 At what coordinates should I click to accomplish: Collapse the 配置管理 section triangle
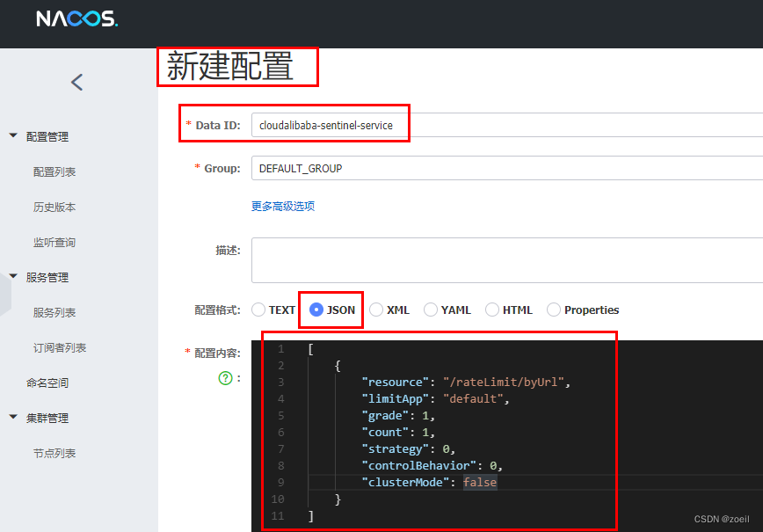pos(11,136)
